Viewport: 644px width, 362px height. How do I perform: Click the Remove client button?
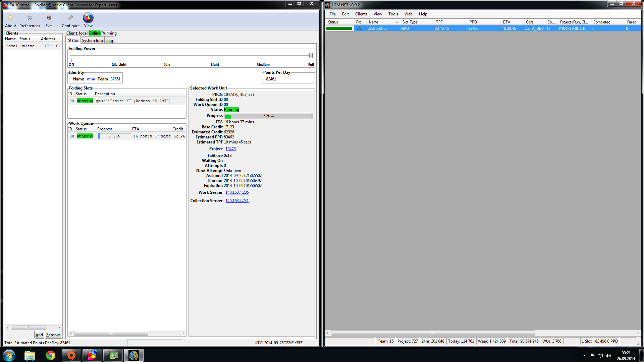click(x=53, y=335)
